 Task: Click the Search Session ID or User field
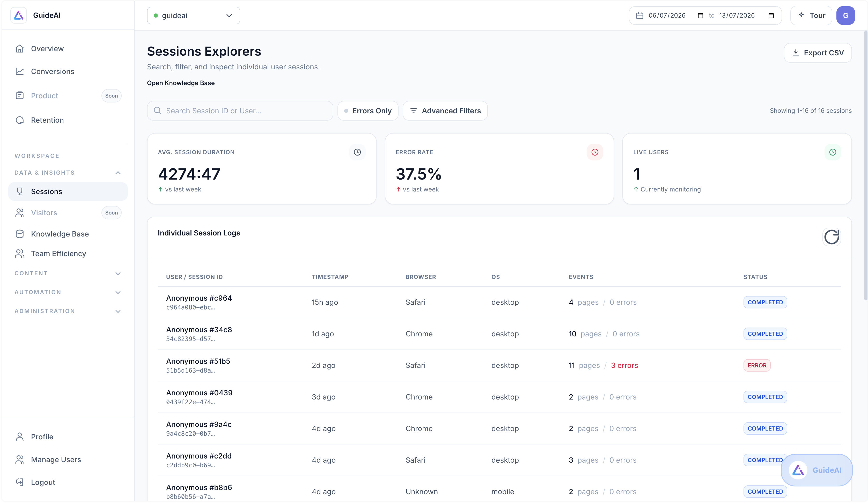tap(240, 110)
